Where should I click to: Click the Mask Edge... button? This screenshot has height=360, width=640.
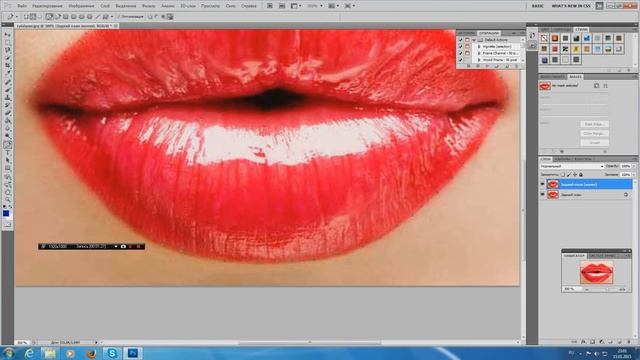(594, 124)
